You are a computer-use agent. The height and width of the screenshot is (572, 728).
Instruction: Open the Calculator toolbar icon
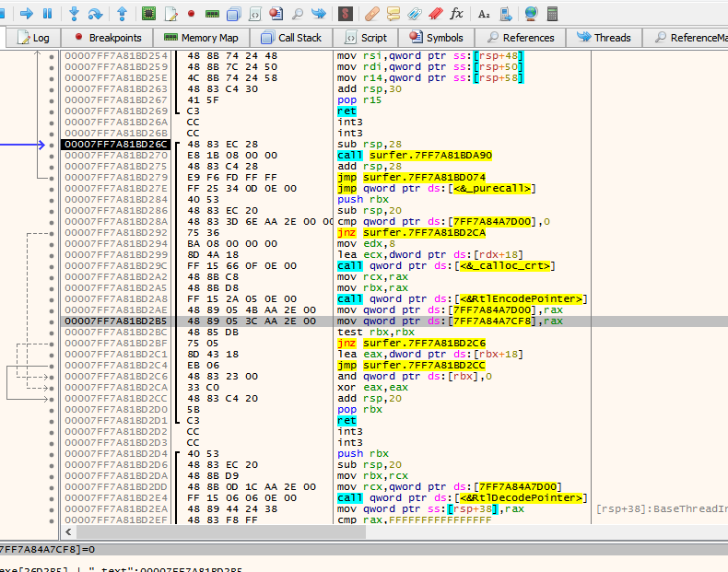pos(552,14)
